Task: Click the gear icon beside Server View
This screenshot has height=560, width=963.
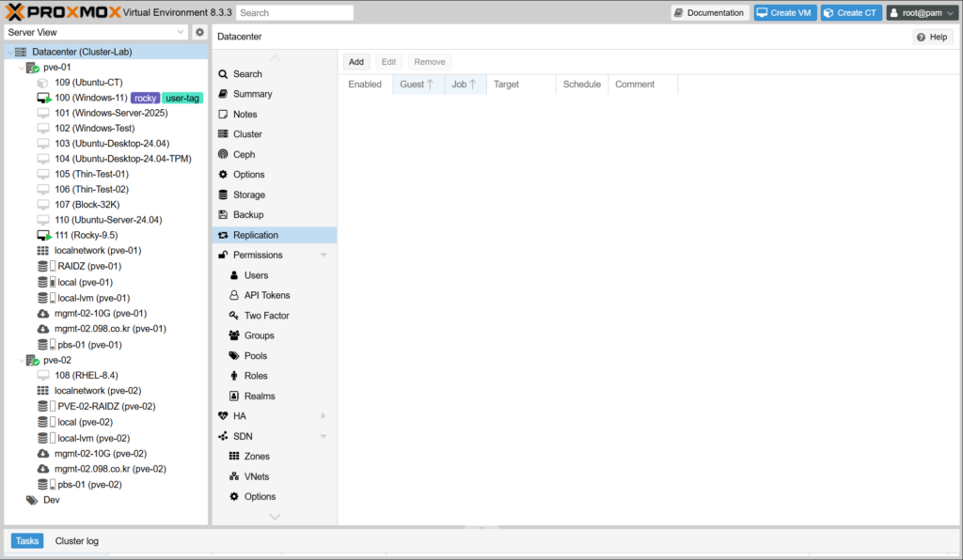Action: [x=199, y=32]
